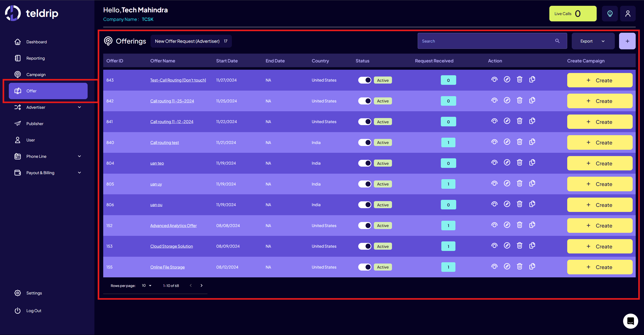Click the delete trash icon for offer 841
The width and height of the screenshot is (644, 335).
click(x=519, y=121)
